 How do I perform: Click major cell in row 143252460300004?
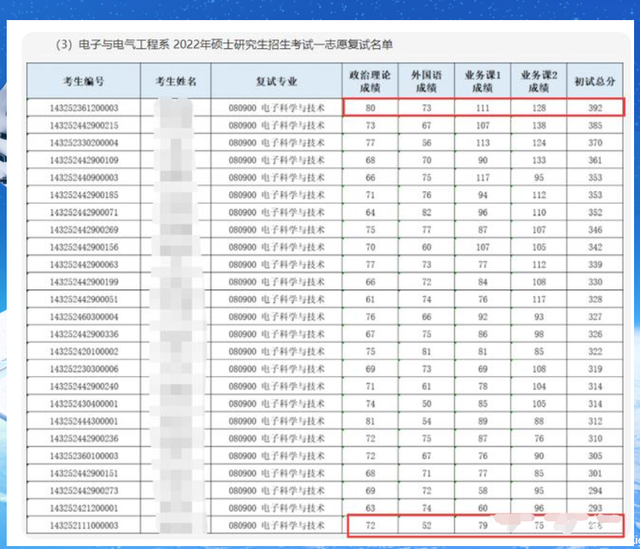point(276,317)
